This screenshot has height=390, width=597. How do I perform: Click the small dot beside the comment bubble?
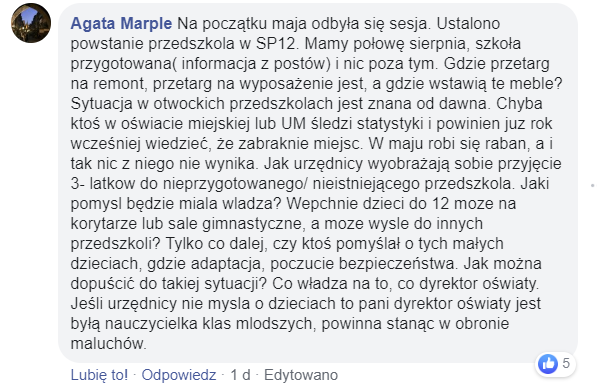[592, 185]
